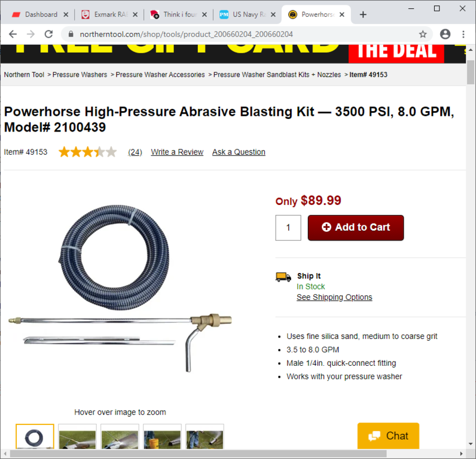Click the site padlock security icon
The width and height of the screenshot is (476, 459).
(x=71, y=34)
